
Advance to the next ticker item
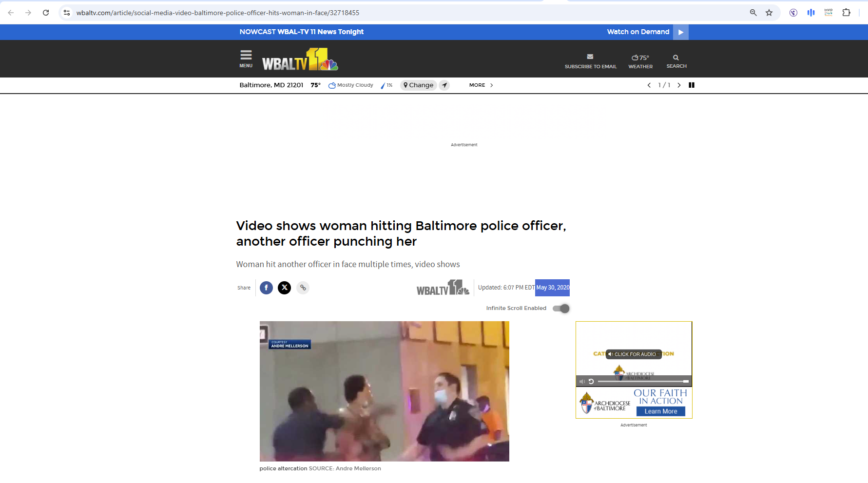(x=679, y=85)
